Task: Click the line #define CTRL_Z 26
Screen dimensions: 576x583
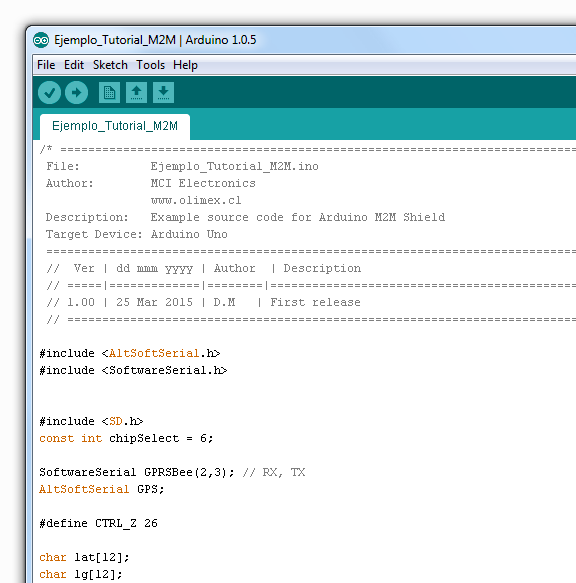Action: tap(99, 524)
